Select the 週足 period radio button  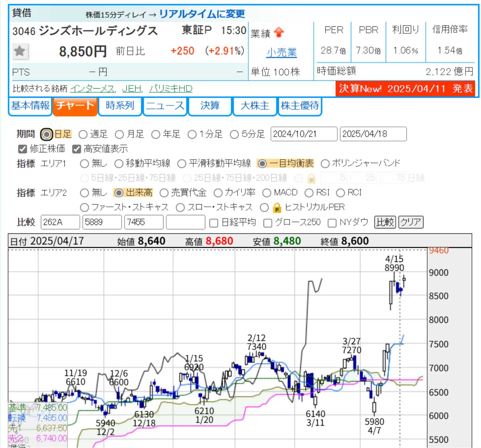point(83,135)
